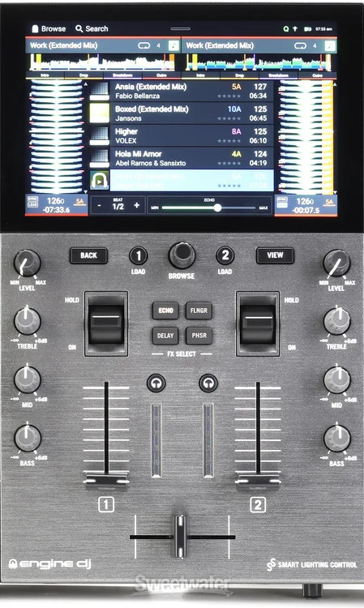Enable headphone cue for channel 1
Viewport: 364px width, 608px height.
click(156, 383)
